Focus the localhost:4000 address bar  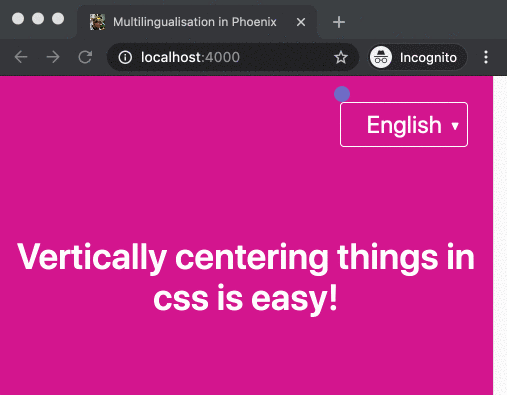[233, 57]
